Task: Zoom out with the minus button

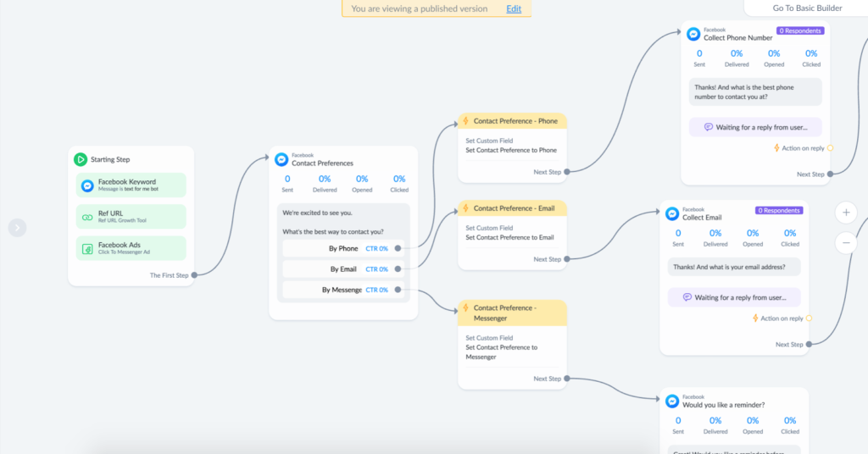Action: point(846,243)
